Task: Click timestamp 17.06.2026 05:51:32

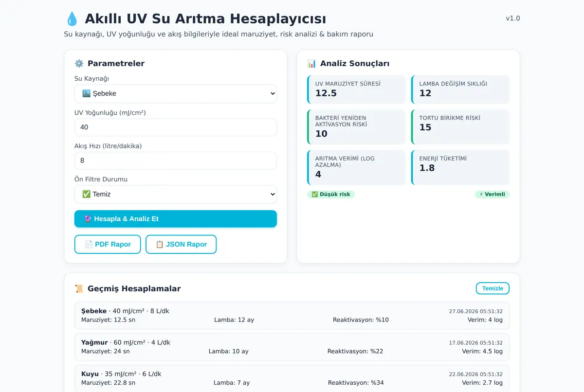Action: [x=475, y=343]
